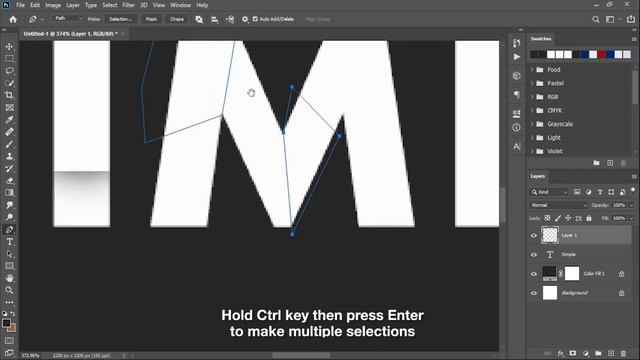Click the Mask button
640x360 pixels.
point(151,19)
